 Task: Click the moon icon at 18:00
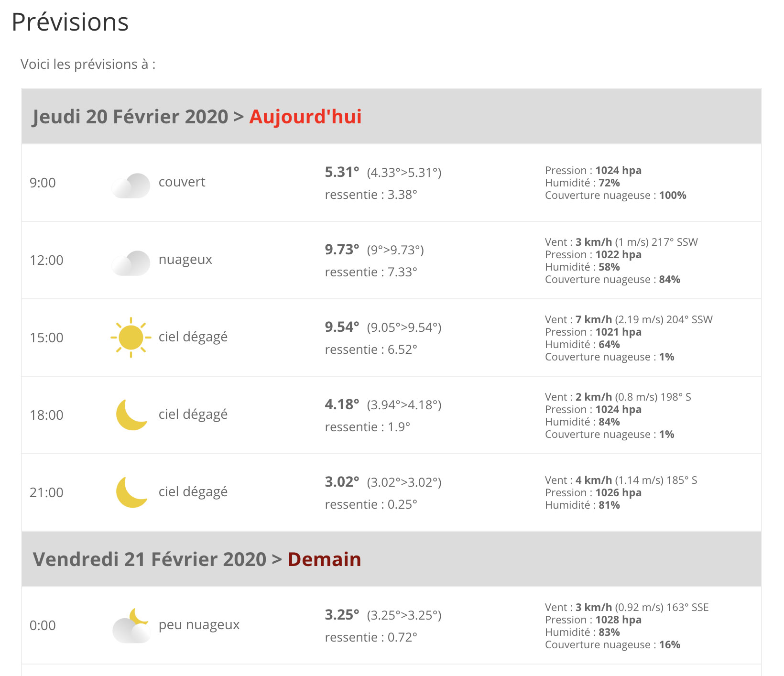132,414
